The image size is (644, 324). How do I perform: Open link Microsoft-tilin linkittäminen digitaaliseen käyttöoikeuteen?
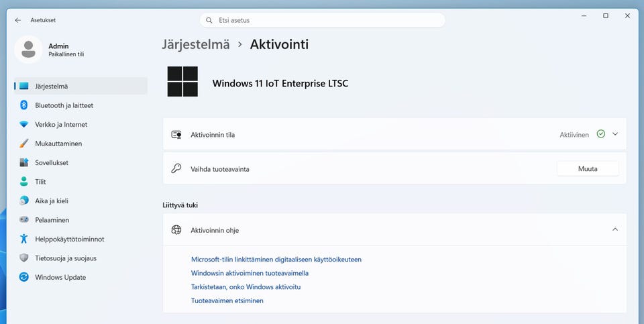click(276, 260)
